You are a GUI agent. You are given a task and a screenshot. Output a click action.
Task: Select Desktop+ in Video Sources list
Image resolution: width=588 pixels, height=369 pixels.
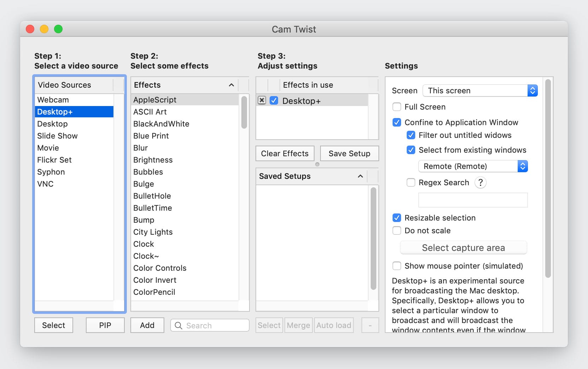tap(74, 112)
